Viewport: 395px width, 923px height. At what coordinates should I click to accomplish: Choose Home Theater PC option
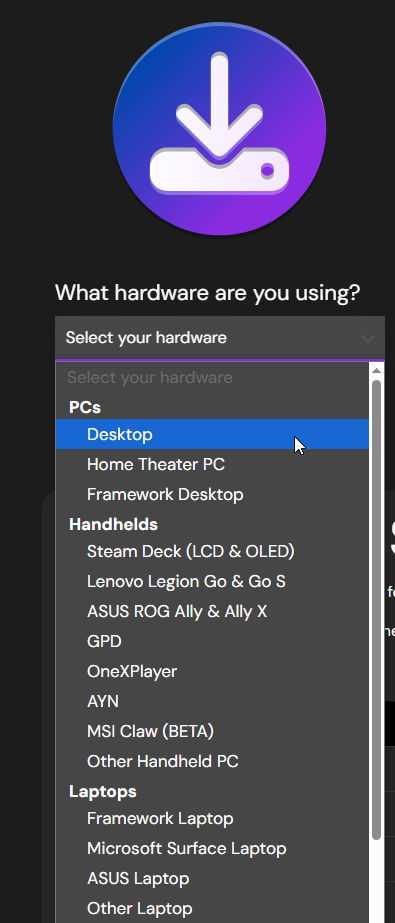pos(212,464)
